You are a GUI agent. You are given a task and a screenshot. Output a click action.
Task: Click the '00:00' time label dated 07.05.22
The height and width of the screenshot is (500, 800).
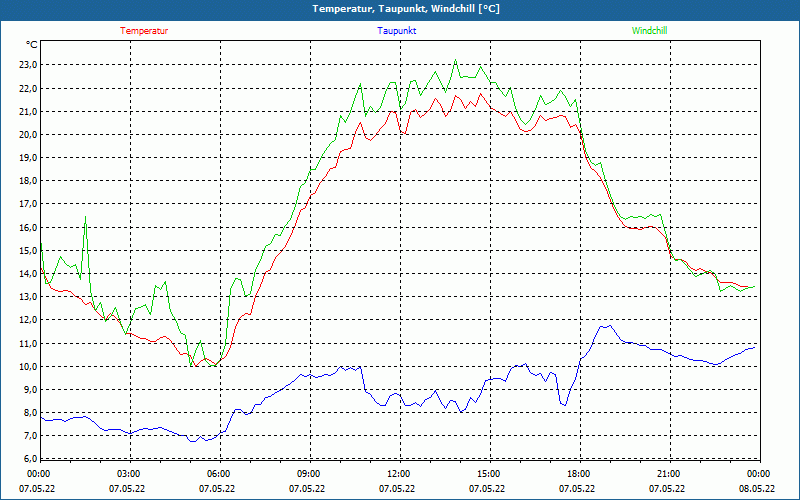click(38, 474)
